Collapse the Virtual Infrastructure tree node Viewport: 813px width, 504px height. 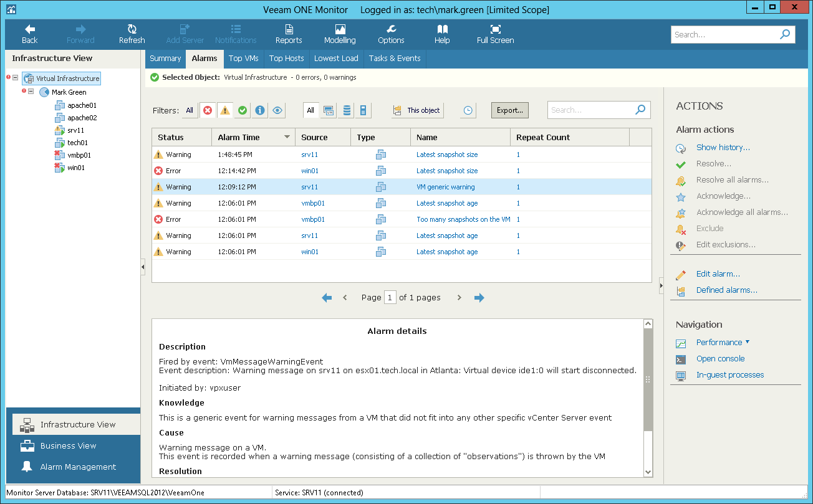coord(16,78)
